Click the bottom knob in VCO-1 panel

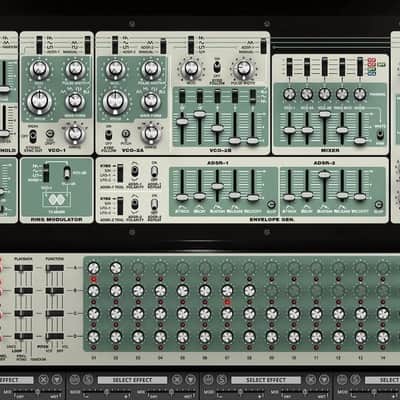click(x=75, y=134)
